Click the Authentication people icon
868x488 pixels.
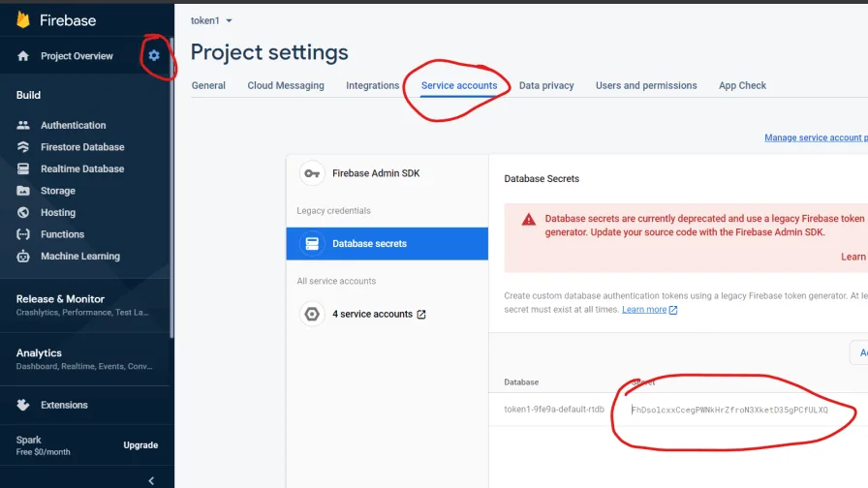(22, 125)
